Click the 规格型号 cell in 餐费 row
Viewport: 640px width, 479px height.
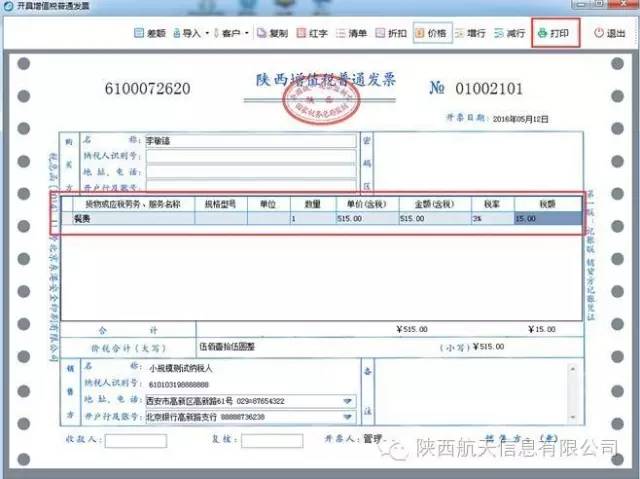[x=221, y=219]
